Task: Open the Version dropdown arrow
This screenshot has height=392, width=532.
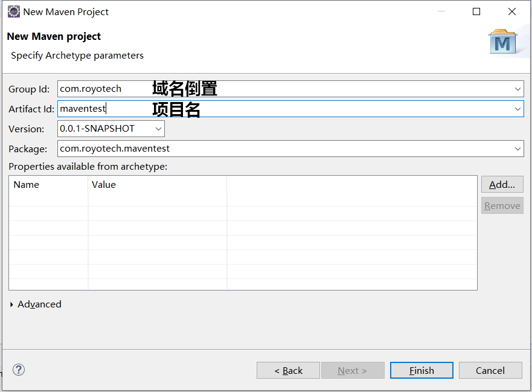Action: tap(158, 129)
